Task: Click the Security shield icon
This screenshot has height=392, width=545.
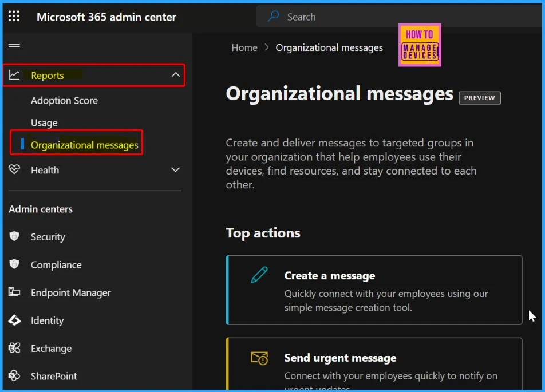Action: click(x=14, y=236)
